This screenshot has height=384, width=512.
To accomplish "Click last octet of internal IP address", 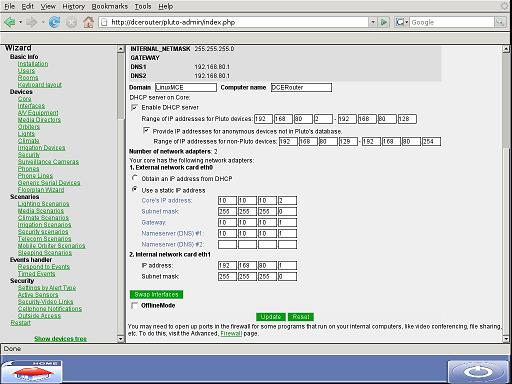I will [x=287, y=266].
